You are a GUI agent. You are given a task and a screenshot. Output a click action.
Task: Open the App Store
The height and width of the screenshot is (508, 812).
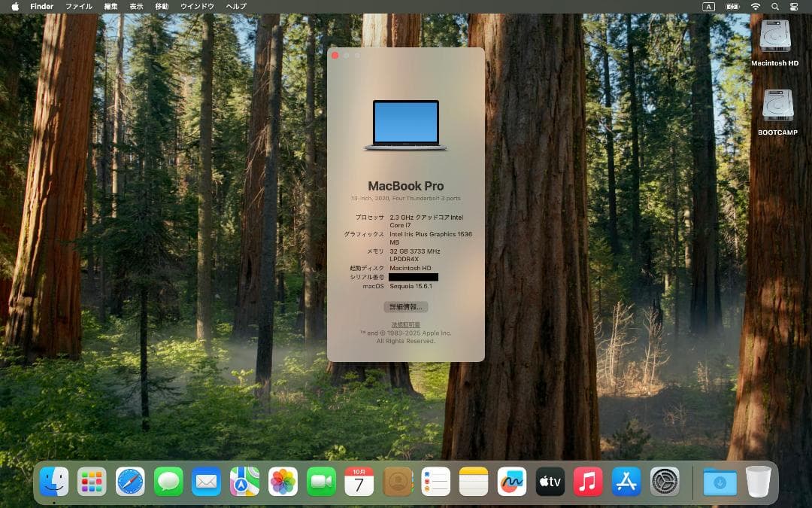pos(624,479)
